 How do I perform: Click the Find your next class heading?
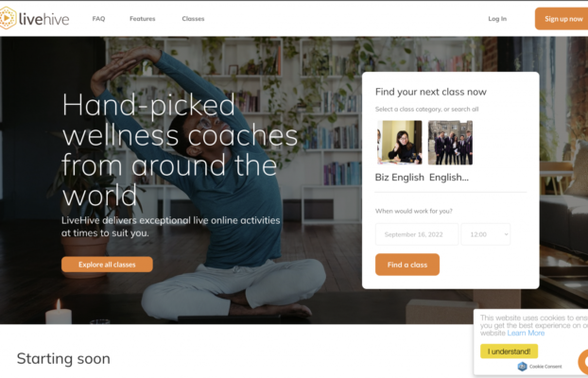point(431,92)
